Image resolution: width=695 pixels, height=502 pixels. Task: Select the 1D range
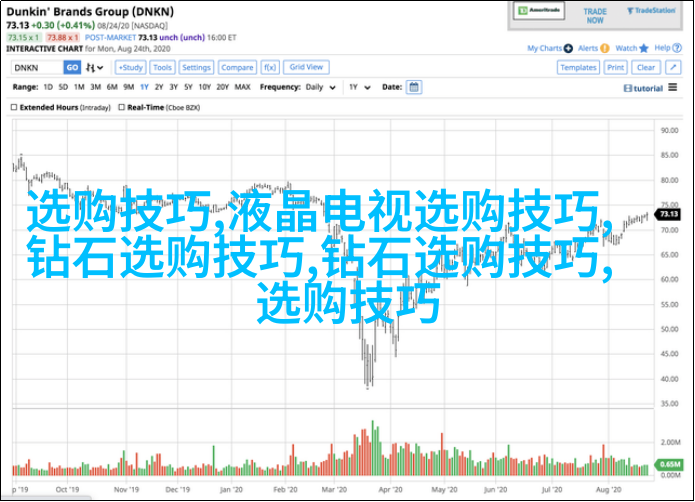pos(48,87)
